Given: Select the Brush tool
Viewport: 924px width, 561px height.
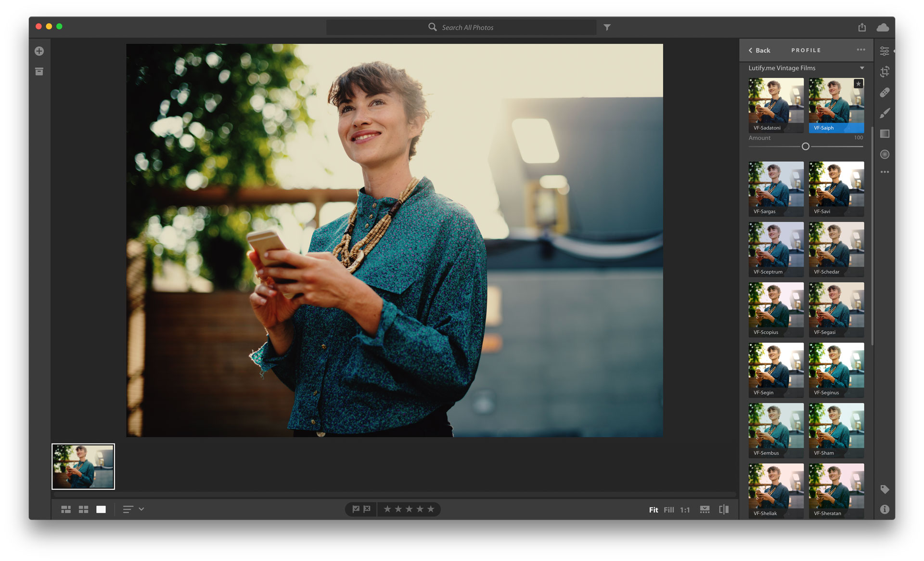Looking at the screenshot, I should 885,113.
